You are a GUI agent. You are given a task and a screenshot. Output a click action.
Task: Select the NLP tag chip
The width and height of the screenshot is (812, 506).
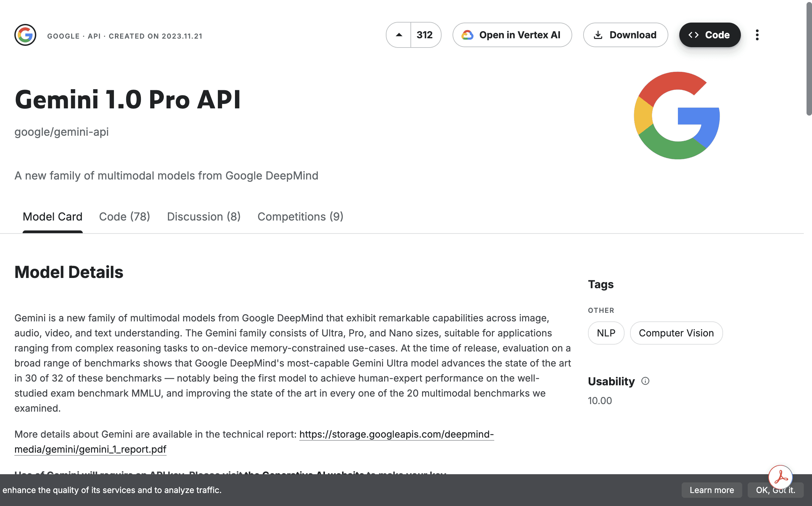point(606,333)
